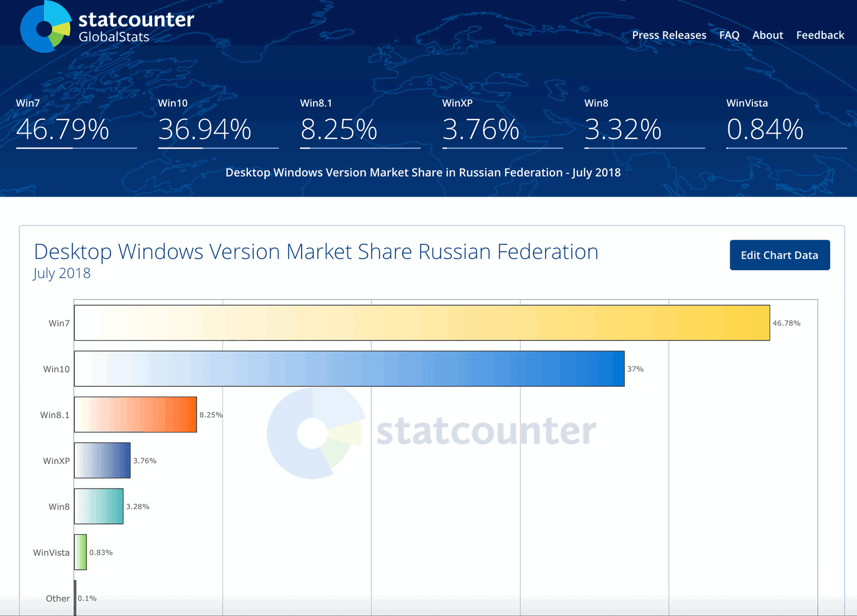Open the Feedback link
This screenshot has width=857, height=616.
[820, 35]
